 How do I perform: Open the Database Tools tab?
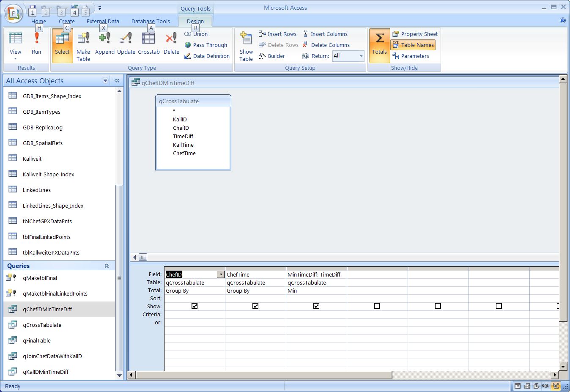[151, 21]
